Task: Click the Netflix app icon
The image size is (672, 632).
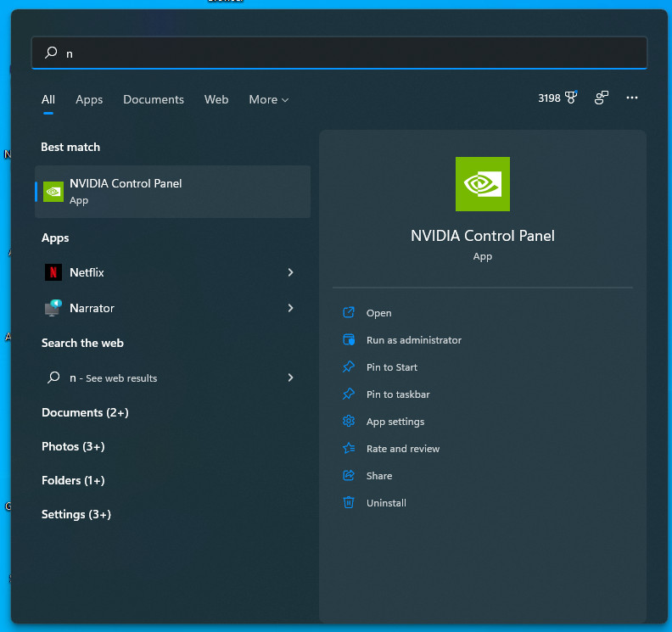Action: tap(53, 272)
